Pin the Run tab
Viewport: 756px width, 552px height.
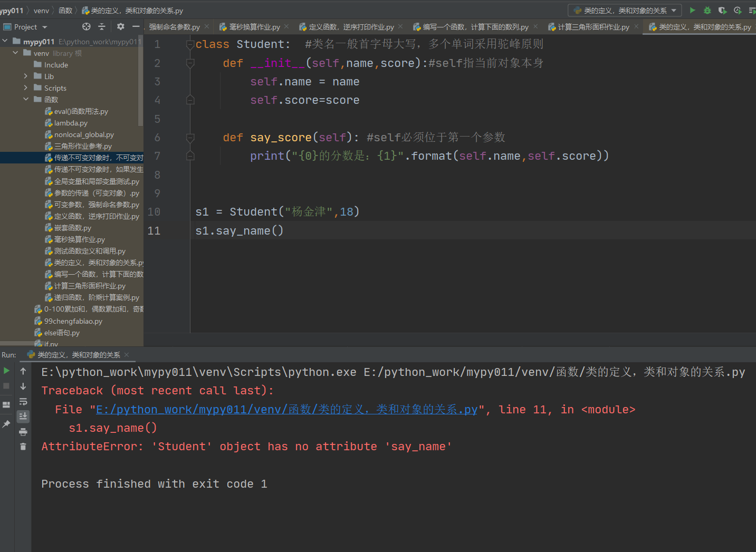(x=6, y=424)
